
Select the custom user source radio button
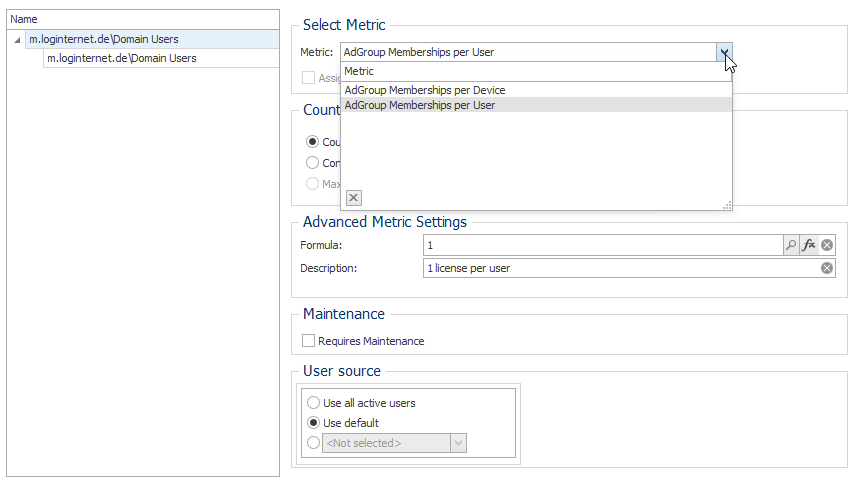pos(314,442)
